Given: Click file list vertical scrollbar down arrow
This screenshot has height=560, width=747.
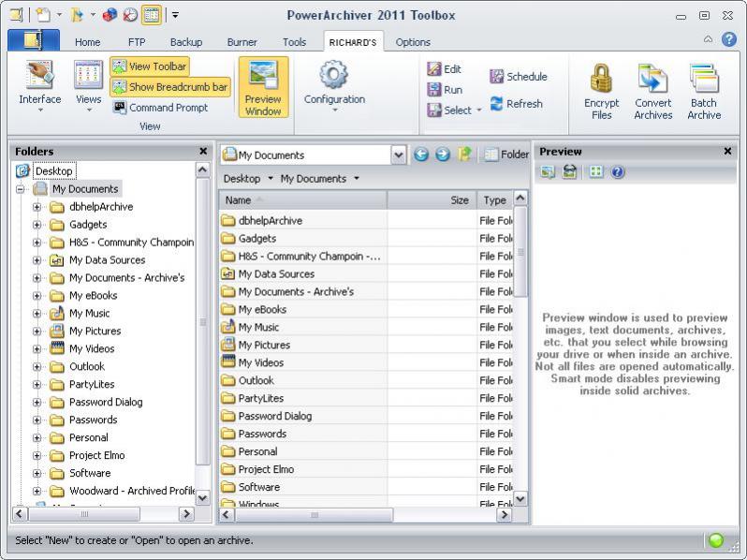Looking at the screenshot, I should [x=520, y=498].
